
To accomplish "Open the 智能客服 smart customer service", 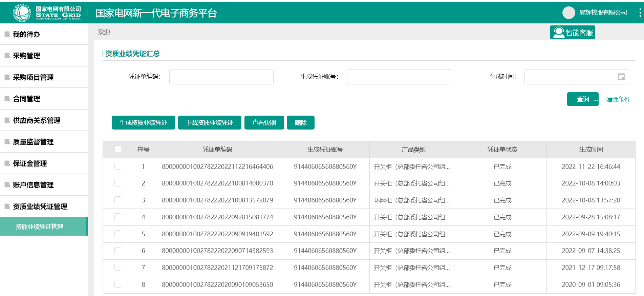I will (573, 33).
